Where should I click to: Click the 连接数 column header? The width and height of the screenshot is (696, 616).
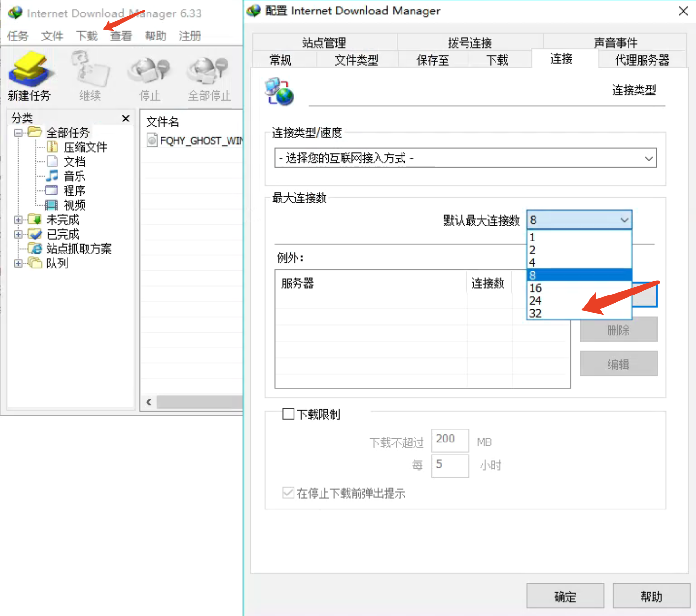[x=488, y=283]
